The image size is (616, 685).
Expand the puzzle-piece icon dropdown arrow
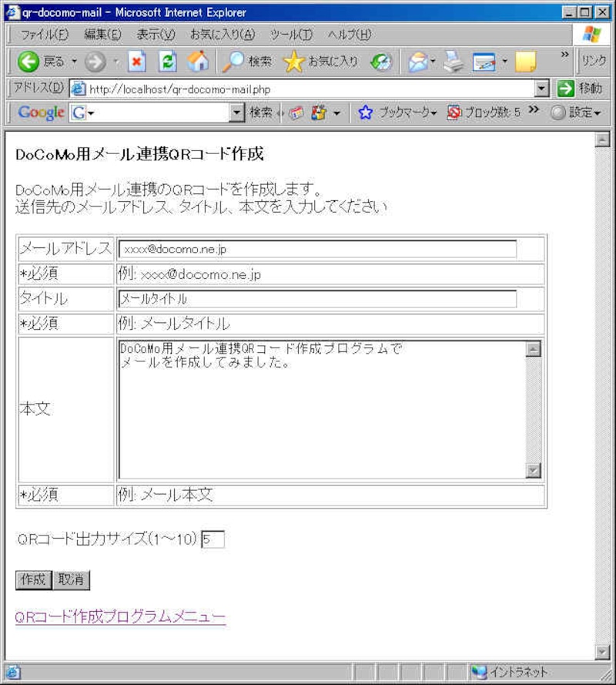click(x=336, y=113)
